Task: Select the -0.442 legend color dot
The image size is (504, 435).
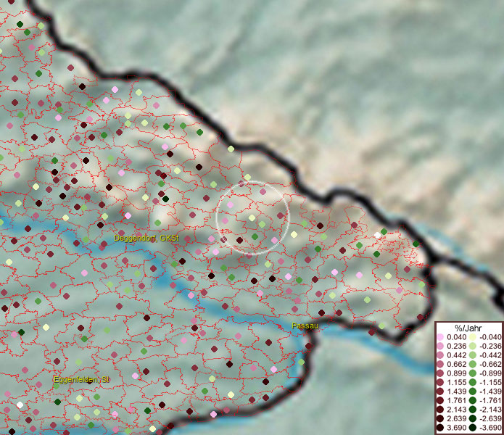Action: (473, 355)
